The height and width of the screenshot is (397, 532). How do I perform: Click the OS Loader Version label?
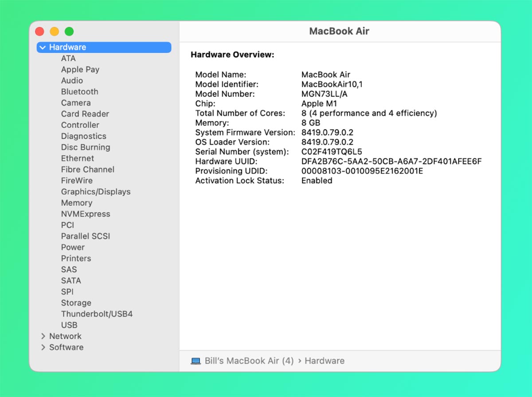coord(232,142)
